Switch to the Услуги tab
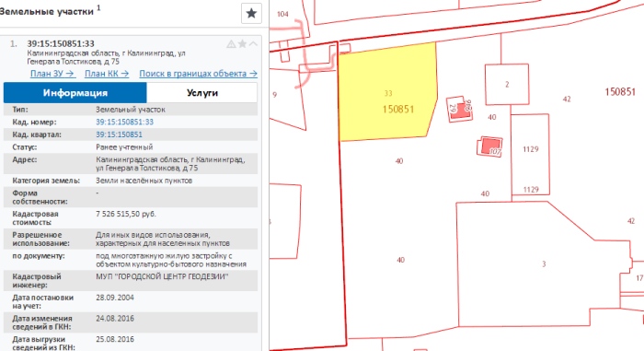Viewport: 644px width, 351px height. [202, 92]
